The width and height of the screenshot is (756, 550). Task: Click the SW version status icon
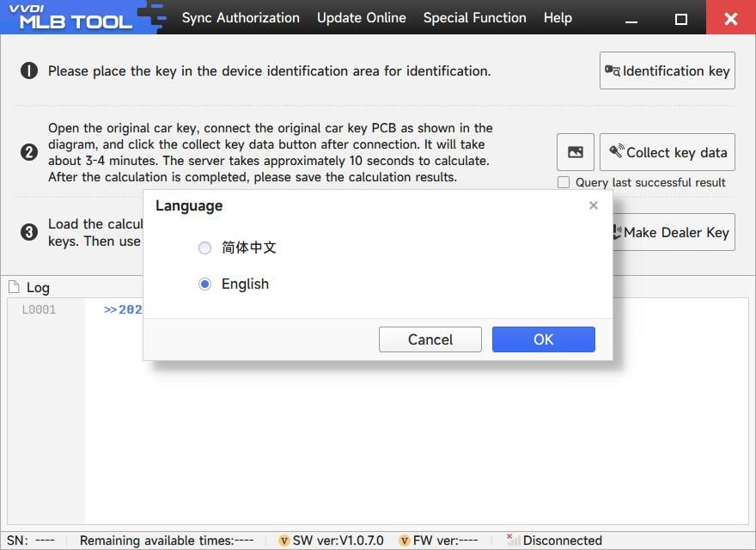283,541
